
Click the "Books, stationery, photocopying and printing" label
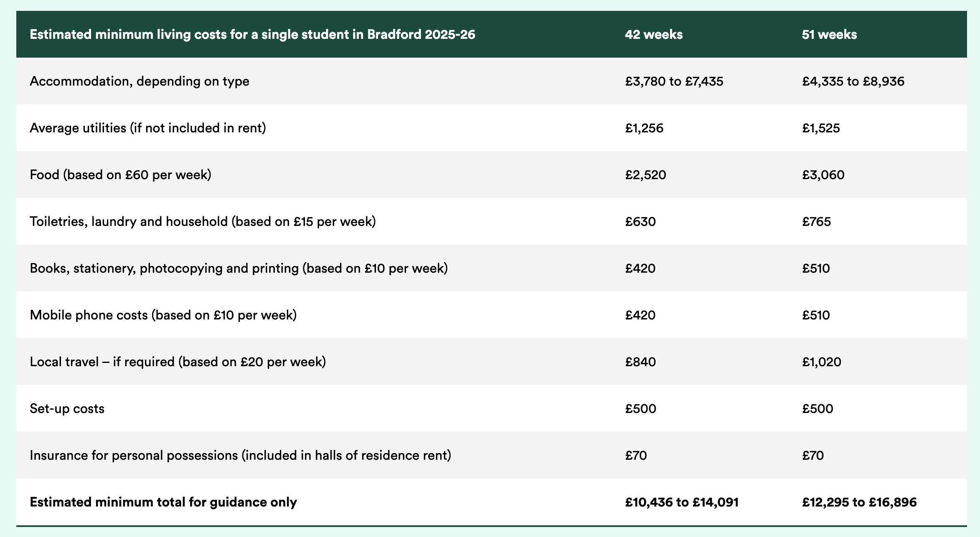pos(239,268)
